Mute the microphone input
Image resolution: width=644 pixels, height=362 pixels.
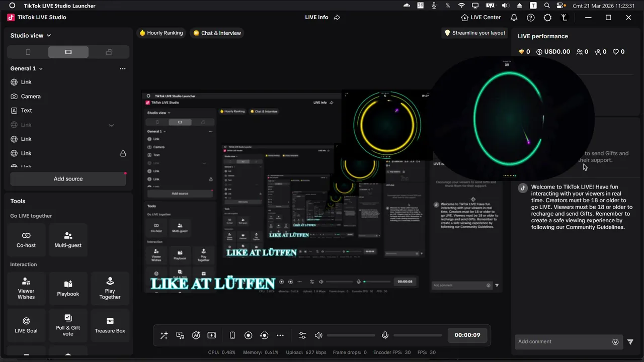click(x=385, y=335)
